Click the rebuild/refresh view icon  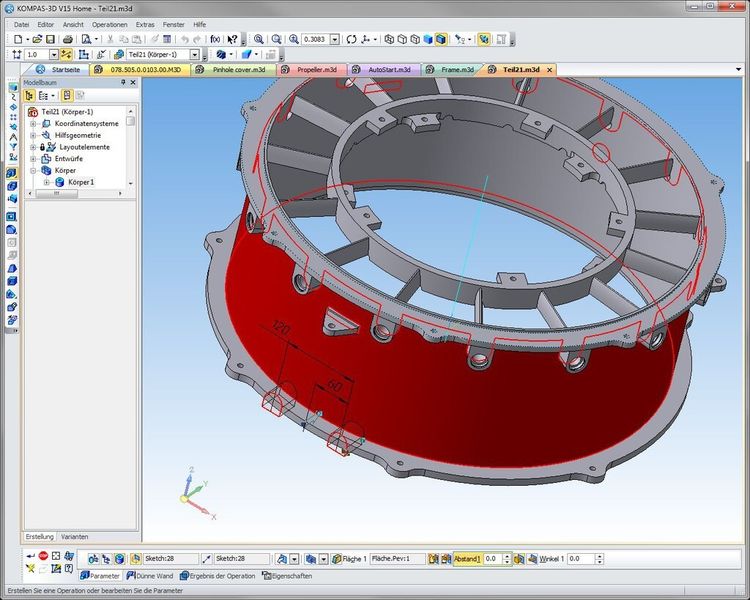(351, 39)
